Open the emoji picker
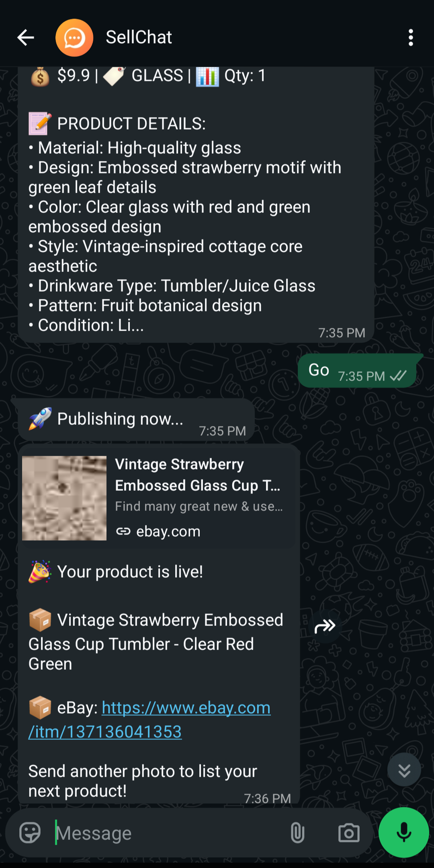434x868 pixels. (x=30, y=833)
